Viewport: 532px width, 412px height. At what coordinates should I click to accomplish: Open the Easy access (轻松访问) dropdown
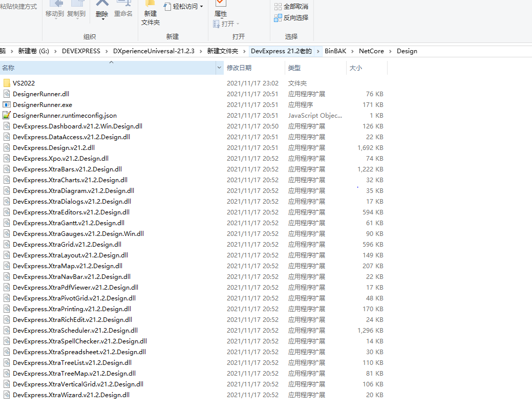[183, 7]
